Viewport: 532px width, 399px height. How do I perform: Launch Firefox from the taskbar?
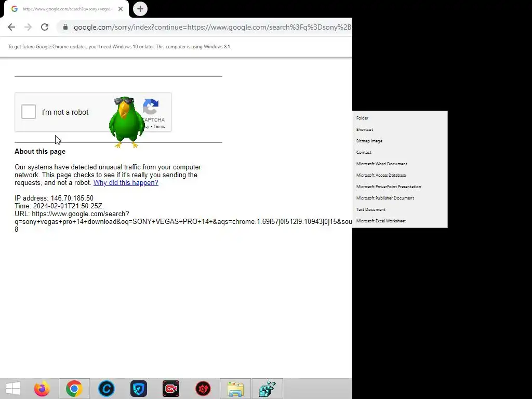[x=42, y=389]
